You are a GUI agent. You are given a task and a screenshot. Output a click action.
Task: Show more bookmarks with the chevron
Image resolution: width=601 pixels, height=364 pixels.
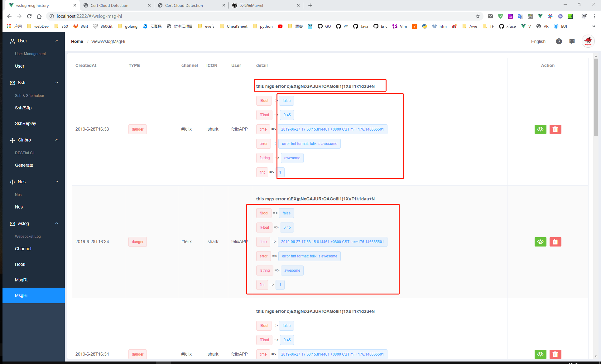click(594, 26)
